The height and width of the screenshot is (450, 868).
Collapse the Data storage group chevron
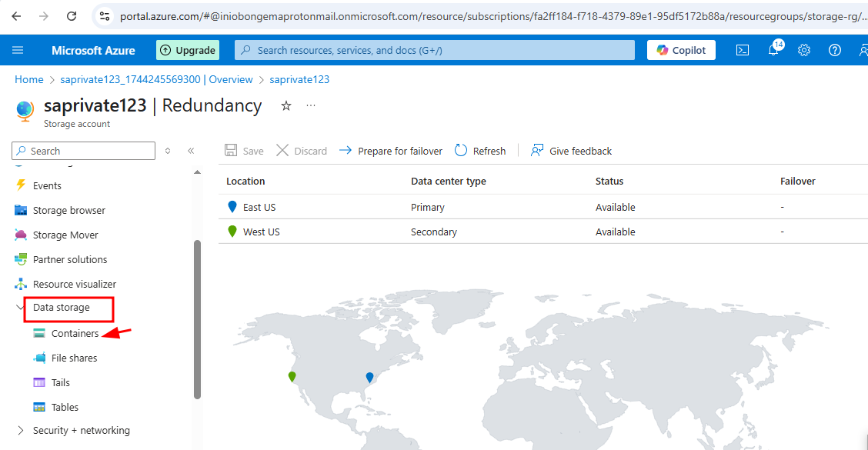click(20, 307)
